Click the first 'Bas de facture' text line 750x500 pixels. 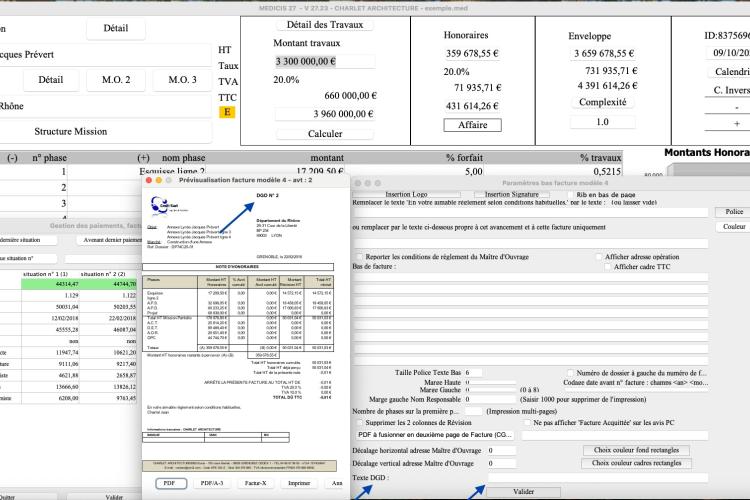(530, 277)
